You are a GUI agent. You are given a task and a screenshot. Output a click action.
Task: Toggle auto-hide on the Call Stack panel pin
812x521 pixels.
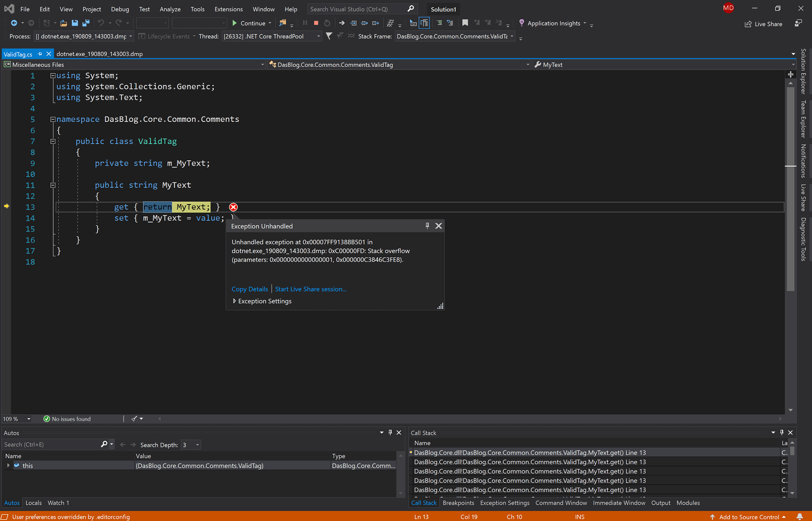[x=781, y=433]
